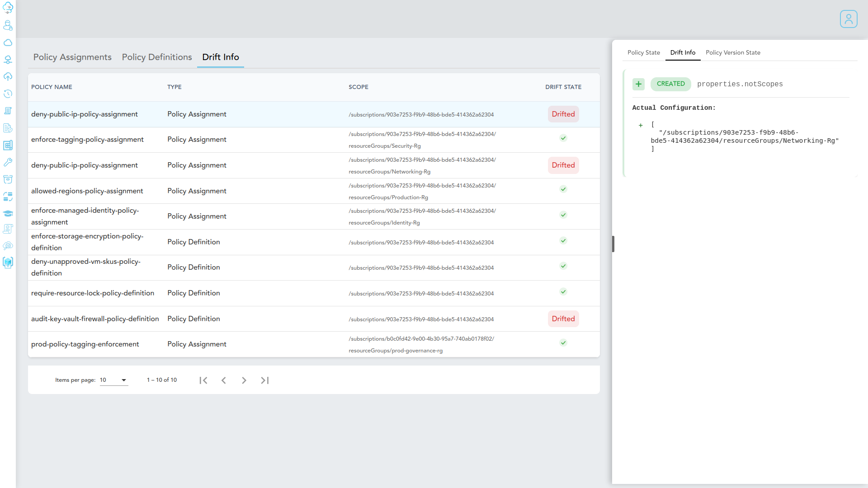Click green check for enforce-managed-identity-policy-assignment row
This screenshot has height=488, width=868.
pos(563,215)
